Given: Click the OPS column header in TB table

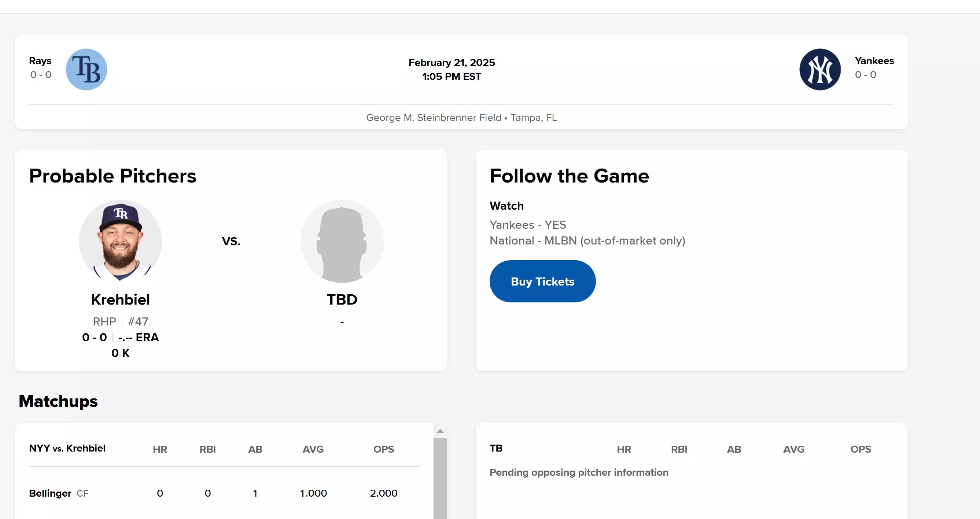Looking at the screenshot, I should (861, 449).
